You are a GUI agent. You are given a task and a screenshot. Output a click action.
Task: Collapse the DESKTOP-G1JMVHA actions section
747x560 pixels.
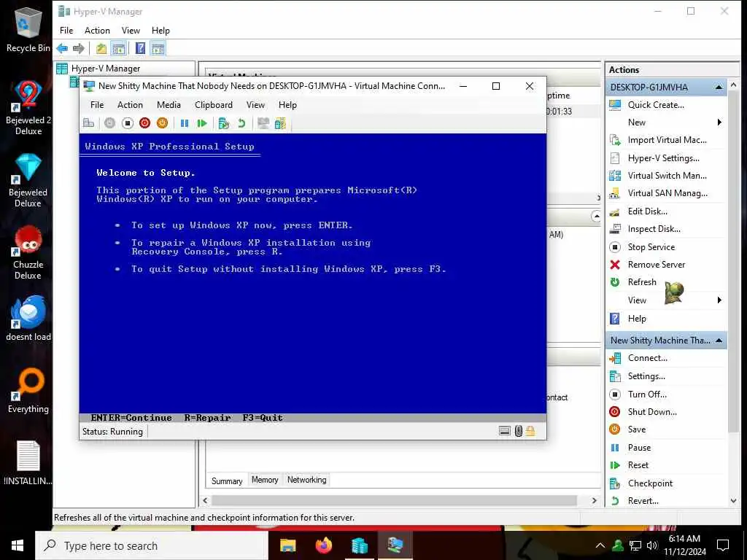[719, 87]
